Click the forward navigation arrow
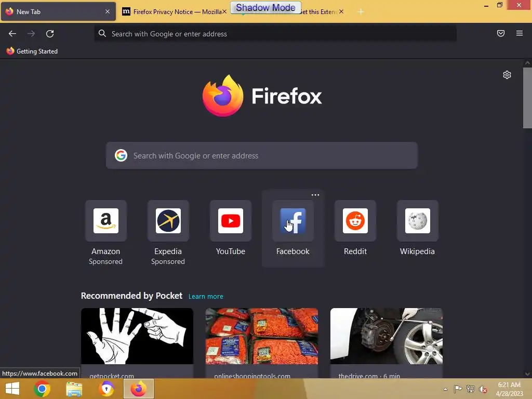The image size is (532, 399). 31,34
